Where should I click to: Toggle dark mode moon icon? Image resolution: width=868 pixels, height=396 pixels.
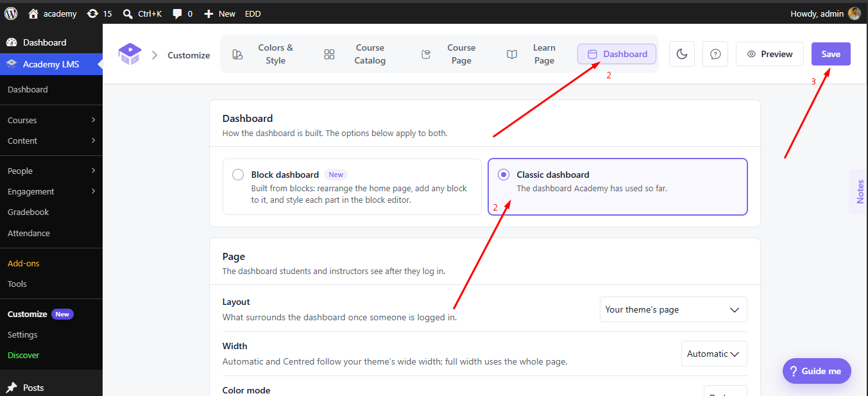point(682,54)
